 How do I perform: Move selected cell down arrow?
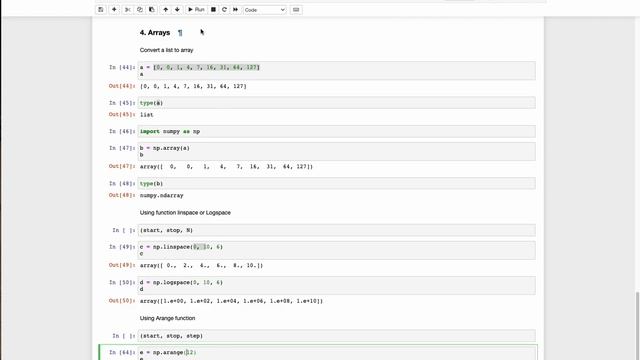[x=177, y=9]
